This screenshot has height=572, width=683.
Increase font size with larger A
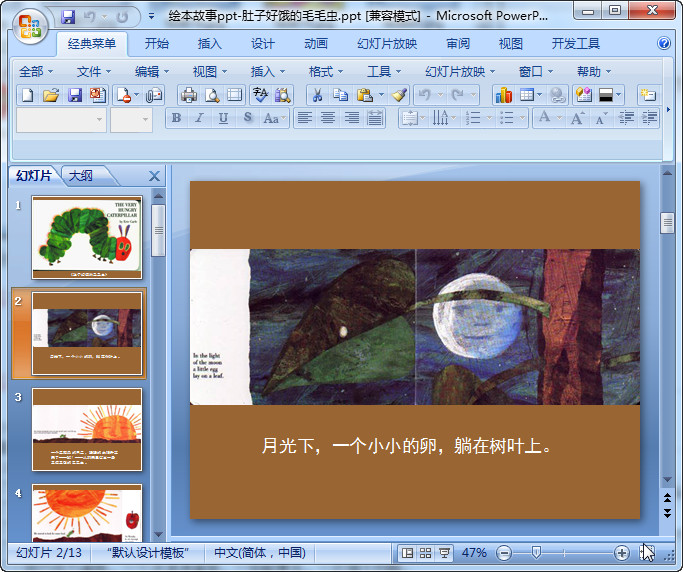coord(578,118)
